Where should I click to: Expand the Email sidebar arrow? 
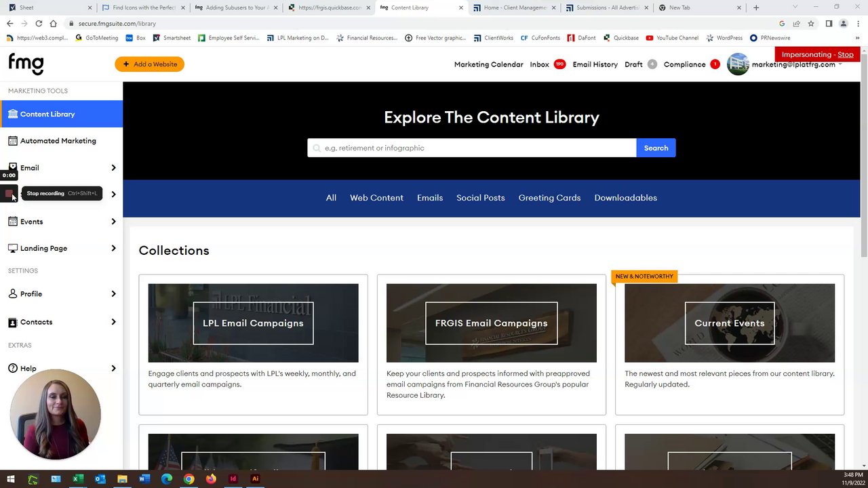coord(113,167)
